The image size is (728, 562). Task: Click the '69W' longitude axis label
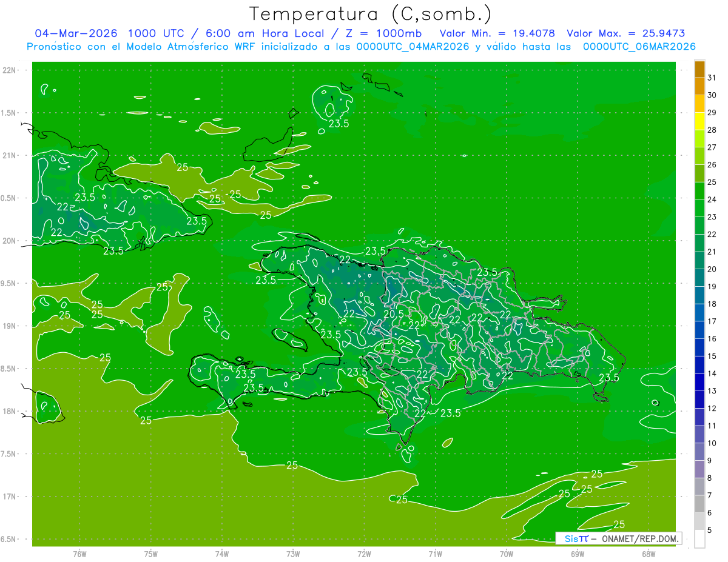coord(578,554)
